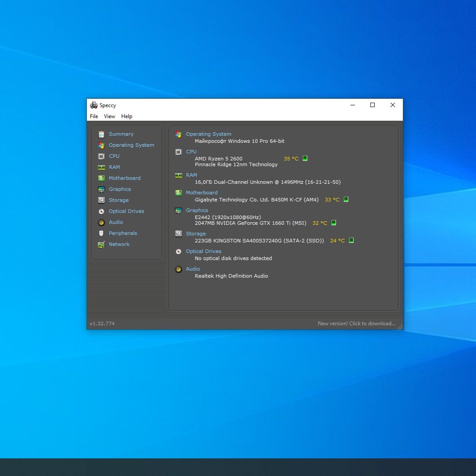Click version number v1.32.774 in status bar

click(x=102, y=324)
